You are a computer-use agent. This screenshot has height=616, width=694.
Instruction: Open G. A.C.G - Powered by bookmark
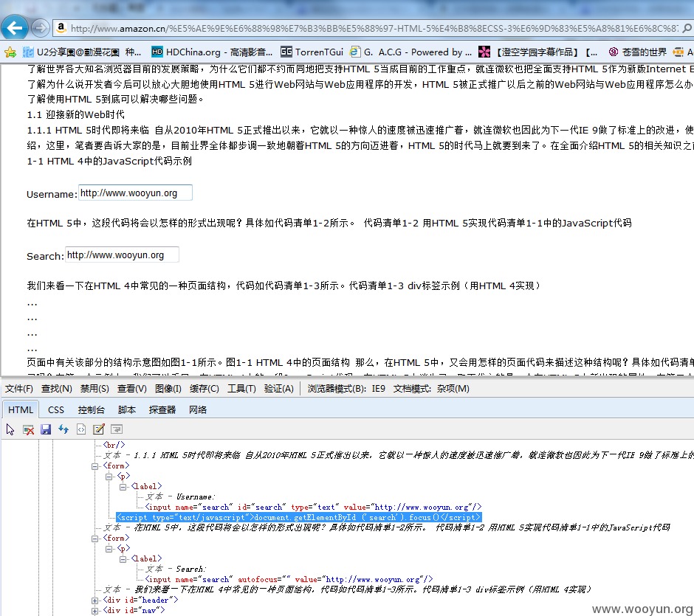(x=410, y=52)
